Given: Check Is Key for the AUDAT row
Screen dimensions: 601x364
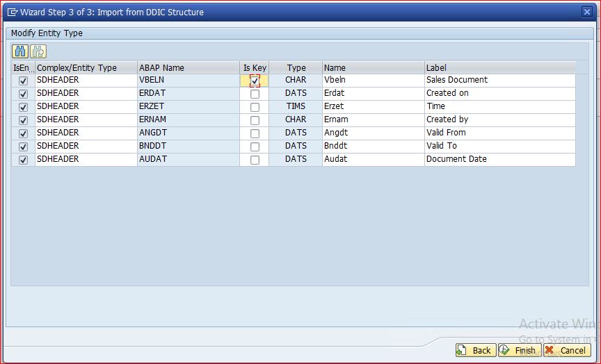Looking at the screenshot, I should [x=255, y=160].
